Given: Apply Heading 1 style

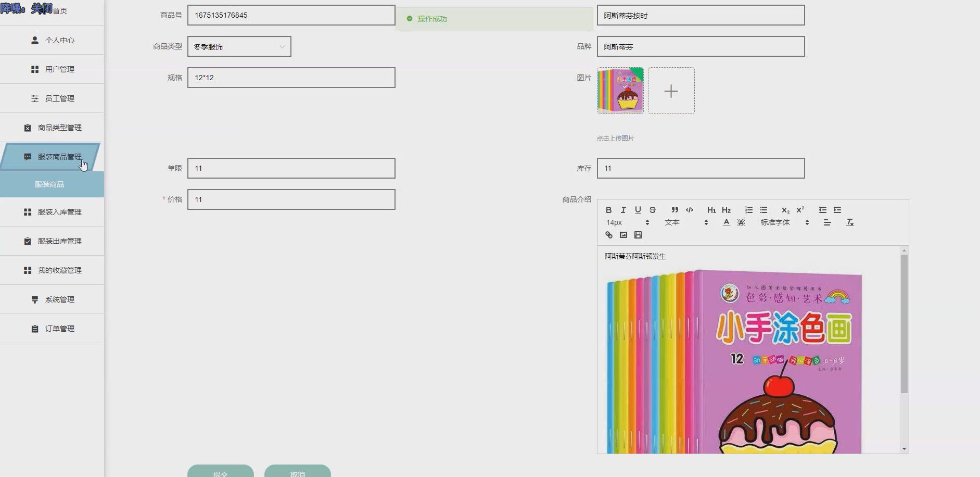Looking at the screenshot, I should coord(711,210).
